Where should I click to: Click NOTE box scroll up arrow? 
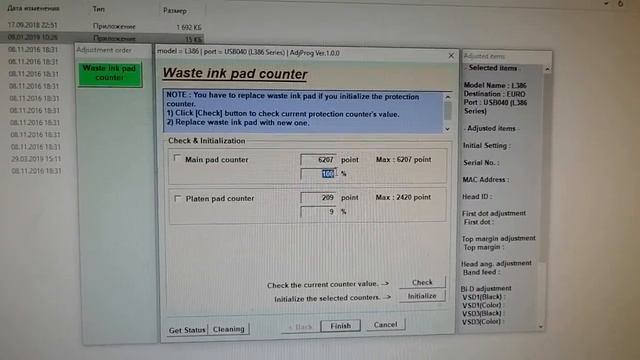point(448,97)
